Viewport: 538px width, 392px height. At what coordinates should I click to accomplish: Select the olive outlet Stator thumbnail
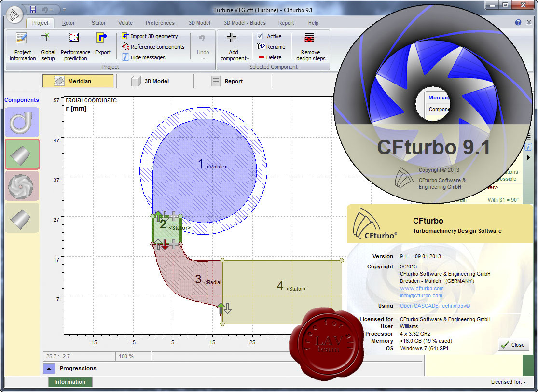pos(22,218)
